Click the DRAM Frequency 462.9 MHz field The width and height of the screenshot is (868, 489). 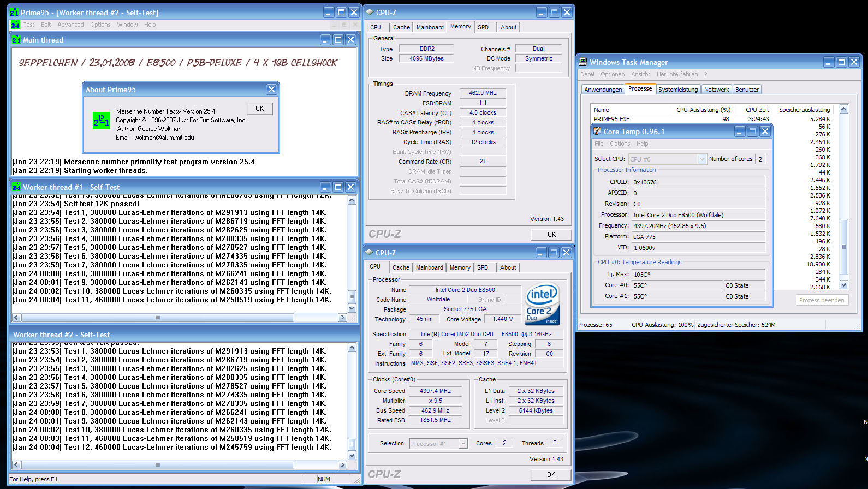click(483, 93)
